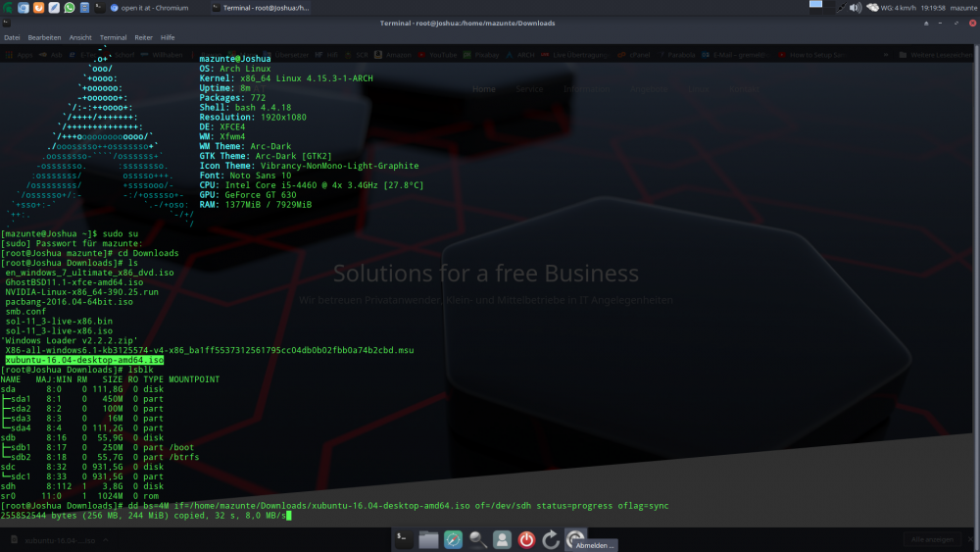Open the orange launcher icon in panel

pos(39,8)
